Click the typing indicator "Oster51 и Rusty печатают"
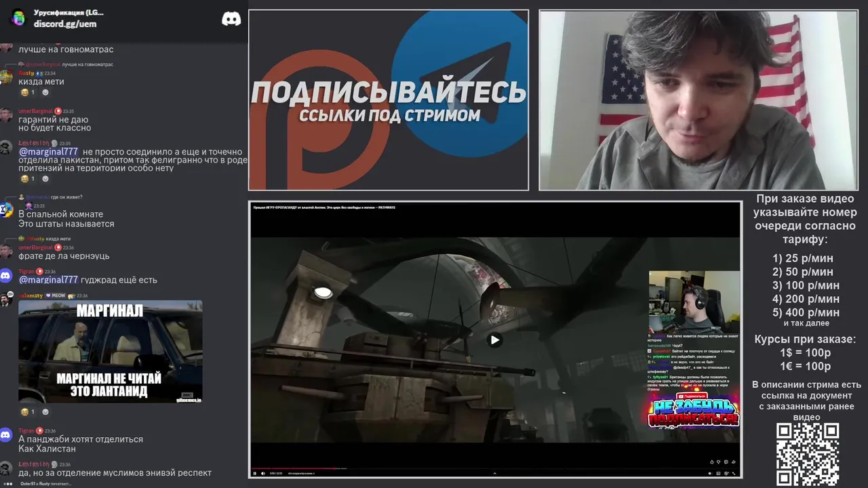The height and width of the screenshot is (488, 868). click(x=46, y=483)
